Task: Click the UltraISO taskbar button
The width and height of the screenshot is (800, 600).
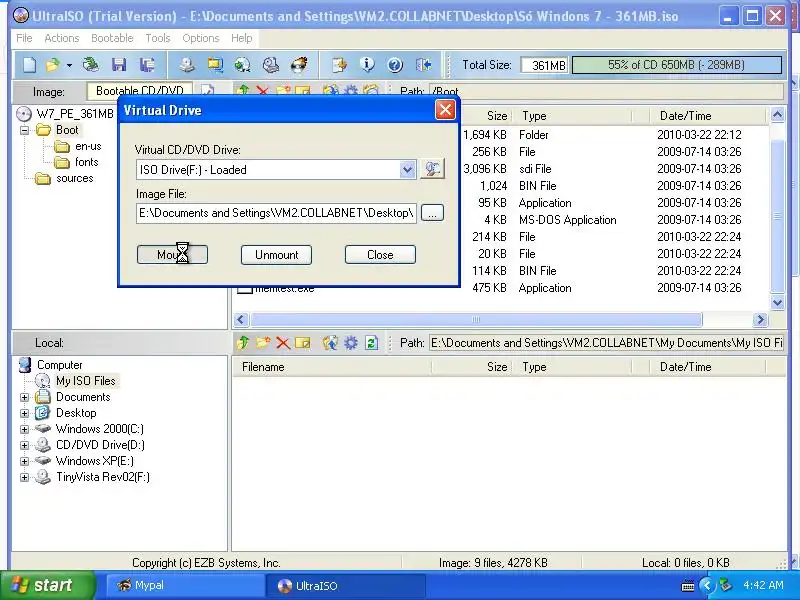Action: coord(346,585)
